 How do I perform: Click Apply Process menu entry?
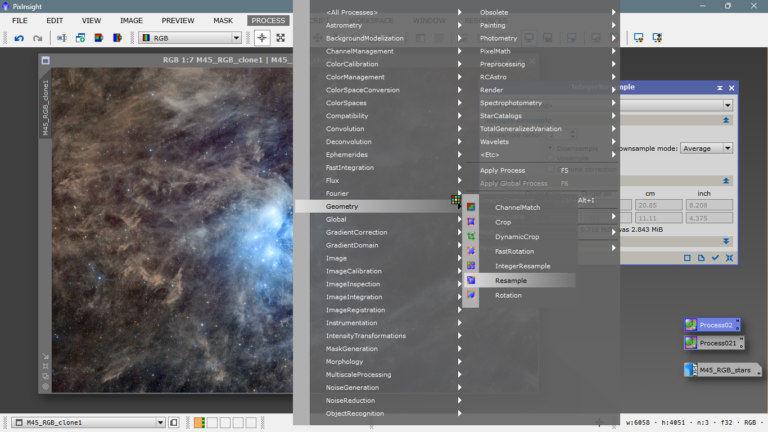(504, 170)
